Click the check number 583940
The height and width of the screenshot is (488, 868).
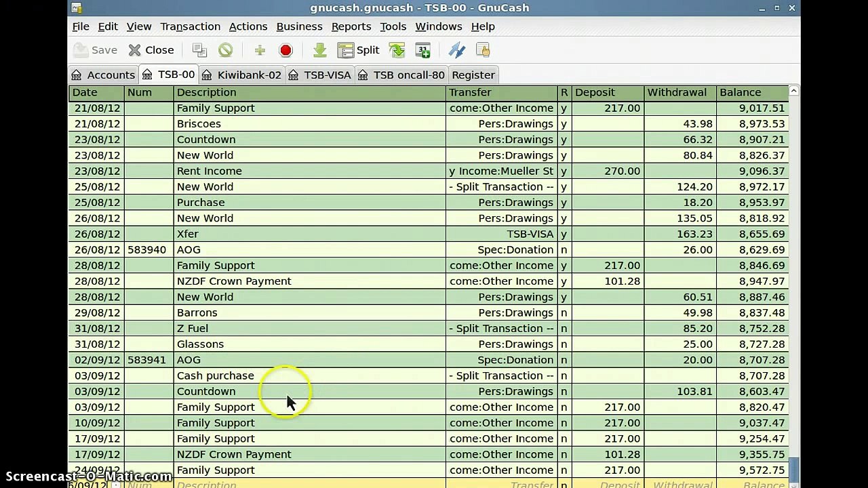pos(146,249)
